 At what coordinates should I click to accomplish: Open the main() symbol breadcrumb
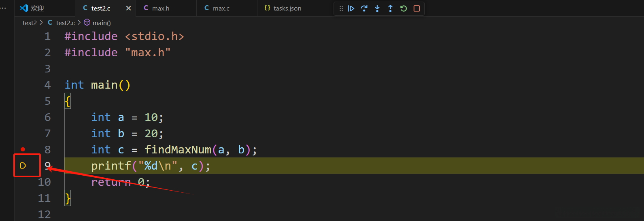tap(102, 23)
